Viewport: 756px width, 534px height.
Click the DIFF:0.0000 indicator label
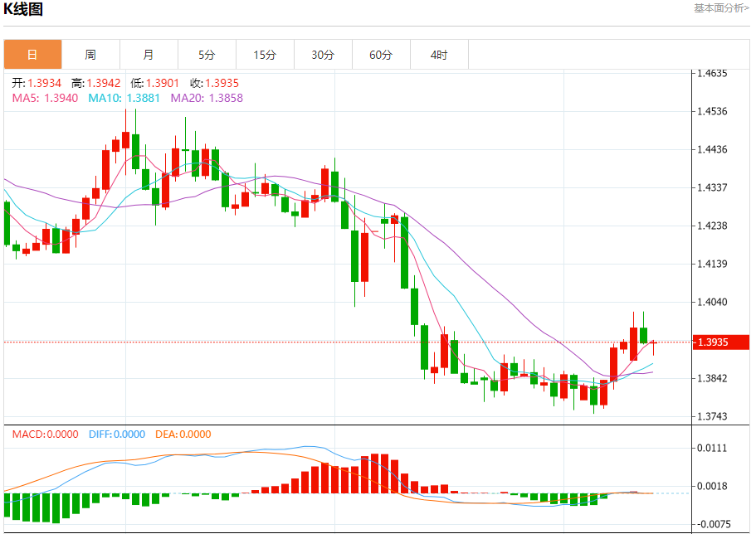[x=117, y=434]
